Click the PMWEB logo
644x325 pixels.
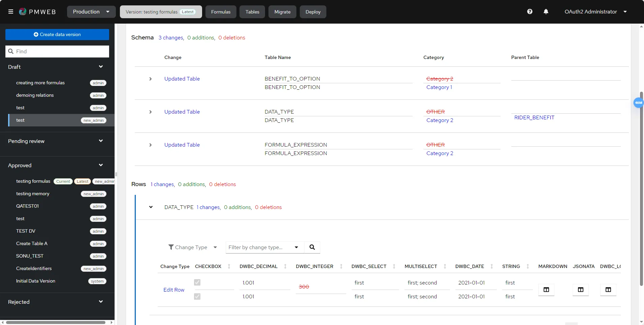37,12
